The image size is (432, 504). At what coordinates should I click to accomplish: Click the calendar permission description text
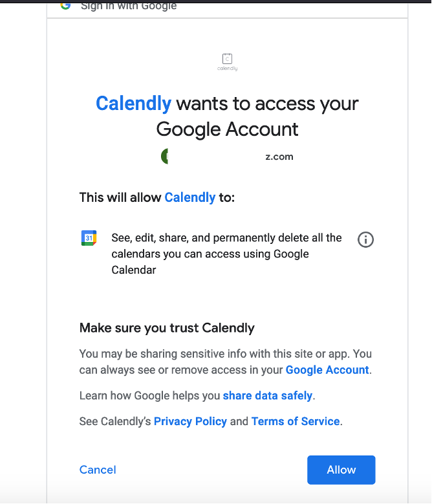pos(226,254)
